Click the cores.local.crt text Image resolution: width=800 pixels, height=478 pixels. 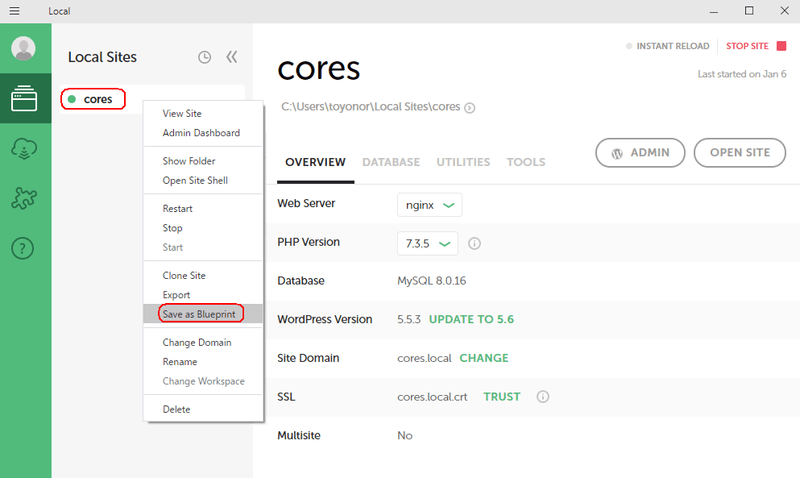coord(433,397)
